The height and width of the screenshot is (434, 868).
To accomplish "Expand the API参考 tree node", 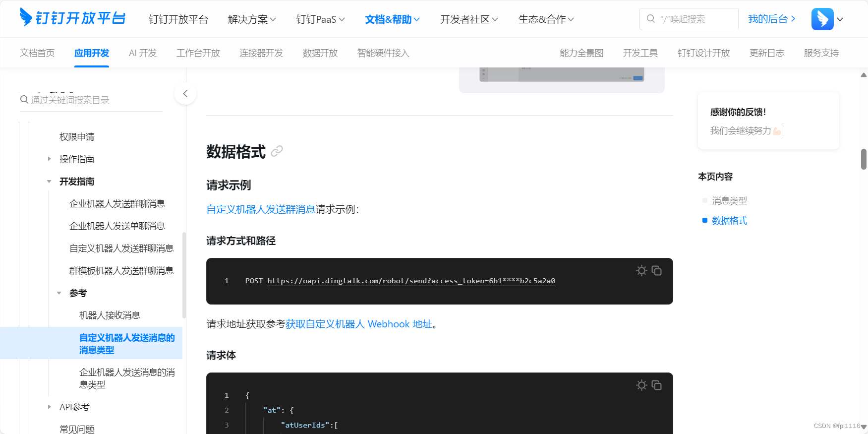I will point(49,407).
